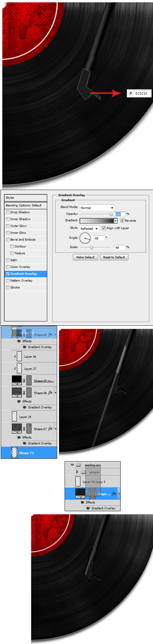153x644 pixels.
Task: Select the Color Overlay style row
Action: [x=26, y=267]
